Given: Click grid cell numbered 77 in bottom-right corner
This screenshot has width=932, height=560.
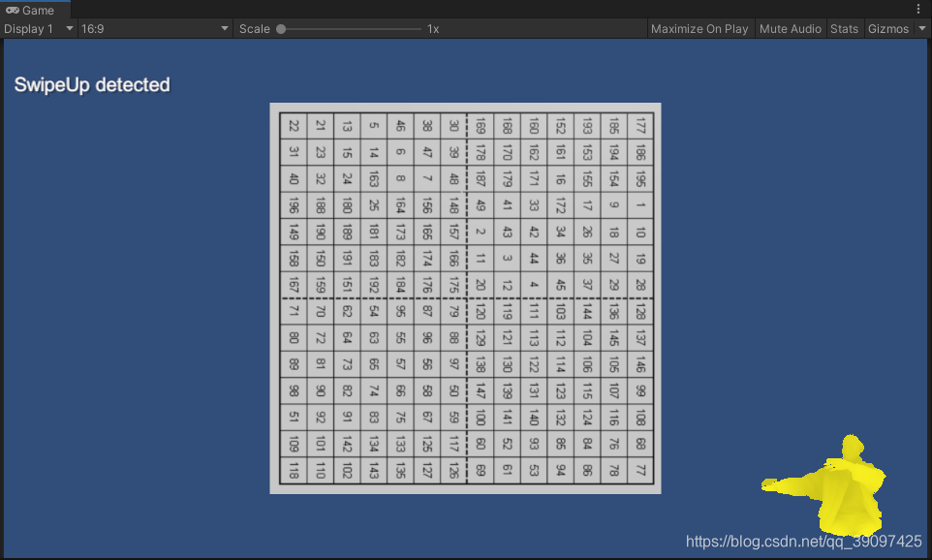Looking at the screenshot, I should tap(639, 469).
